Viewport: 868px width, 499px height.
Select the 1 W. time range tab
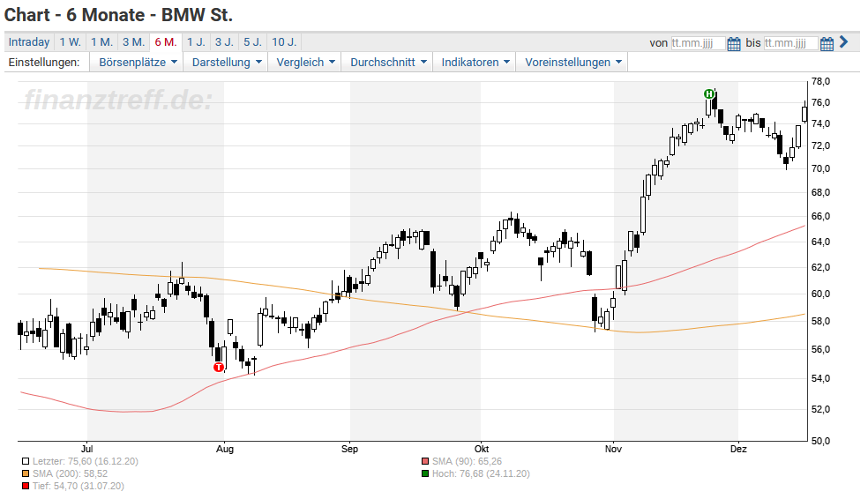coord(71,42)
